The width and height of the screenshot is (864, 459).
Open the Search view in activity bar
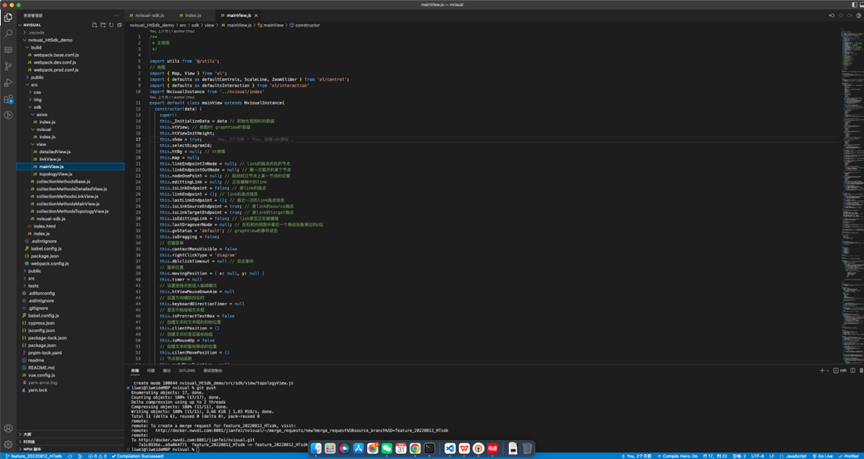(x=8, y=34)
